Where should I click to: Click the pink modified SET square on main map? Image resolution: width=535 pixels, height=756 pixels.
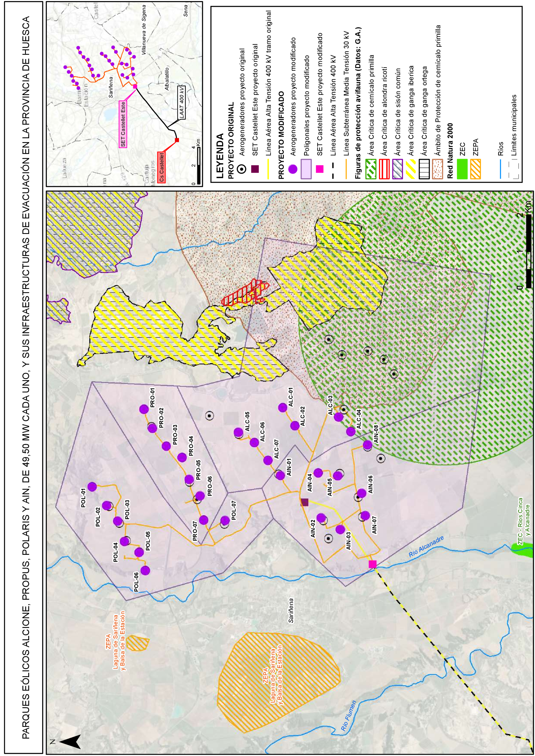(x=373, y=564)
